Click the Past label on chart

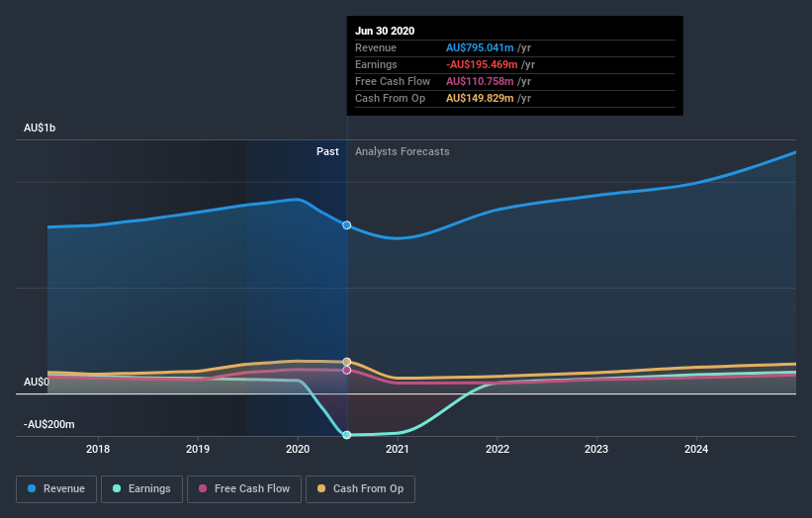(327, 151)
